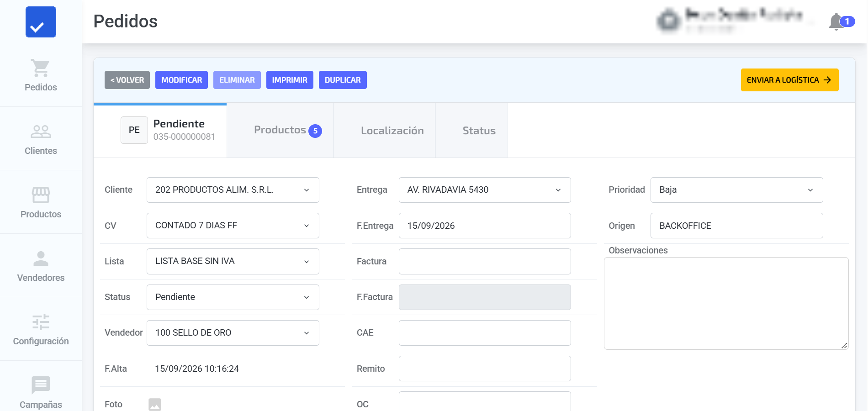Open the Prioridad Baja dropdown
The image size is (868, 411).
pyautogui.click(x=737, y=190)
